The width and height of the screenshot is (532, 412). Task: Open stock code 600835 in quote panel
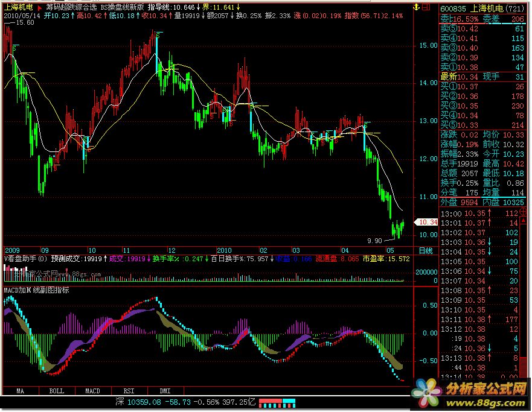tap(453, 8)
